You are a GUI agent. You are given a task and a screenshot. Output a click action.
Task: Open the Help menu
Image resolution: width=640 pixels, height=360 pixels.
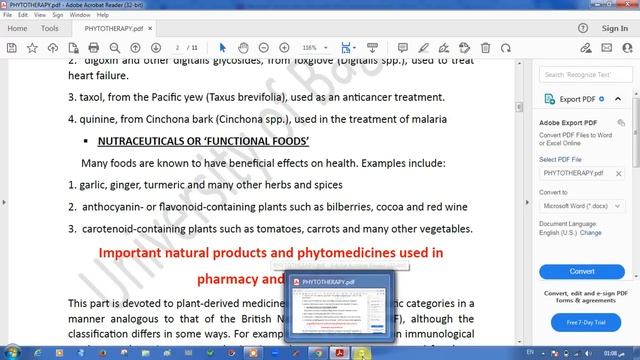pos(102,15)
